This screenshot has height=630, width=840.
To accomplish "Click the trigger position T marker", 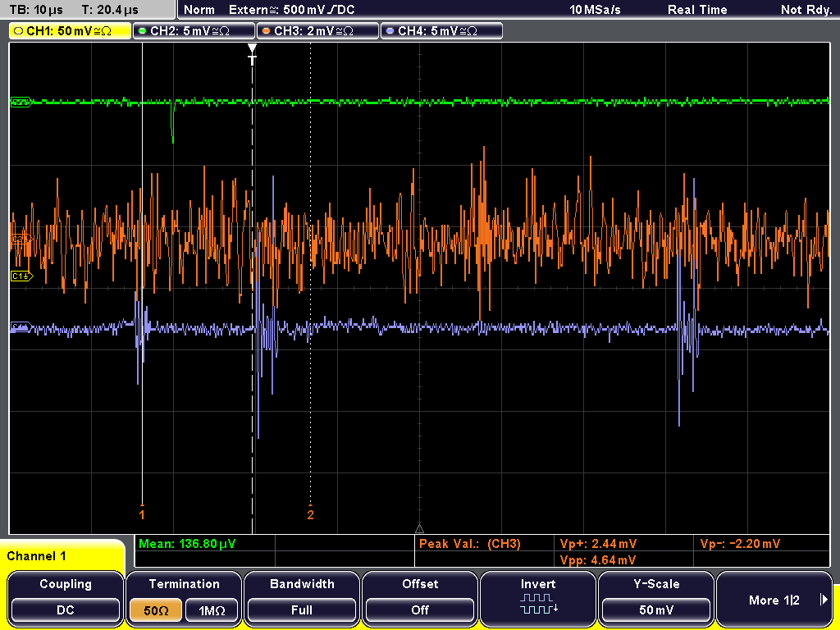I will tap(253, 55).
